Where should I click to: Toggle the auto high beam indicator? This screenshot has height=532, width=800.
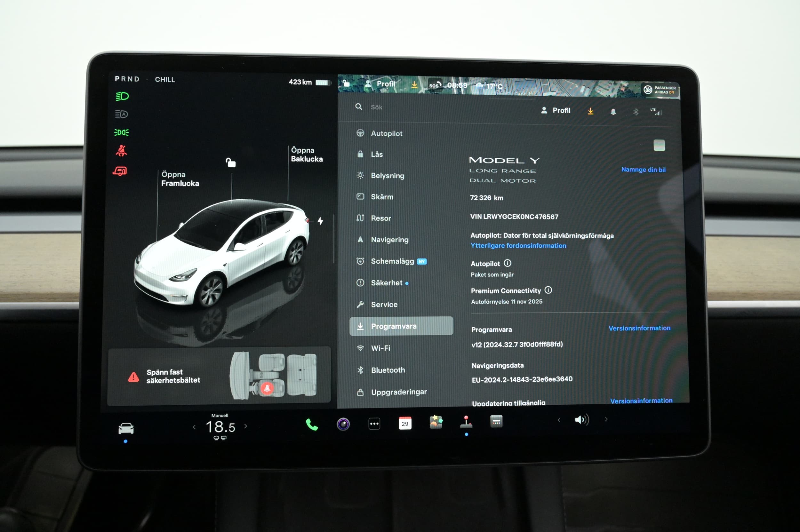(x=121, y=114)
